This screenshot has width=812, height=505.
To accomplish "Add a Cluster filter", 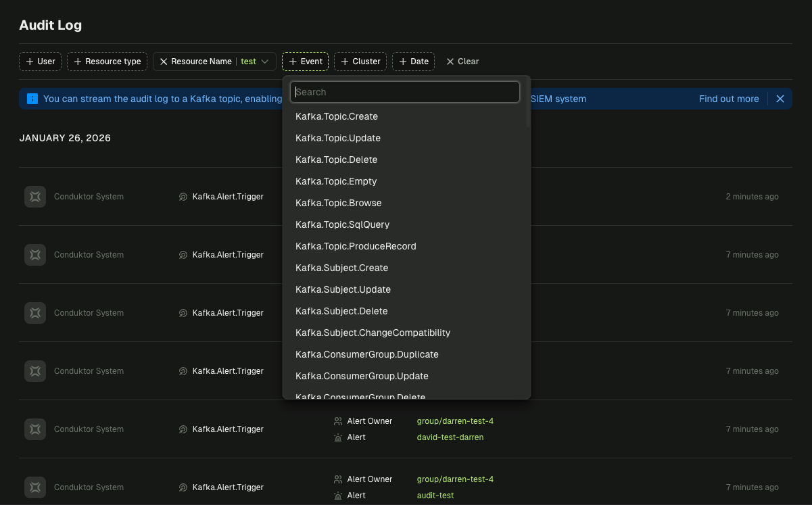I will (x=360, y=62).
